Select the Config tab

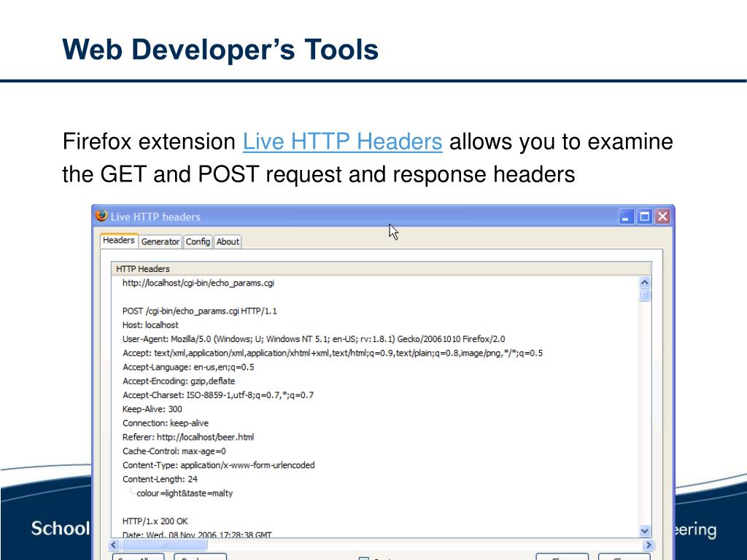coord(198,241)
